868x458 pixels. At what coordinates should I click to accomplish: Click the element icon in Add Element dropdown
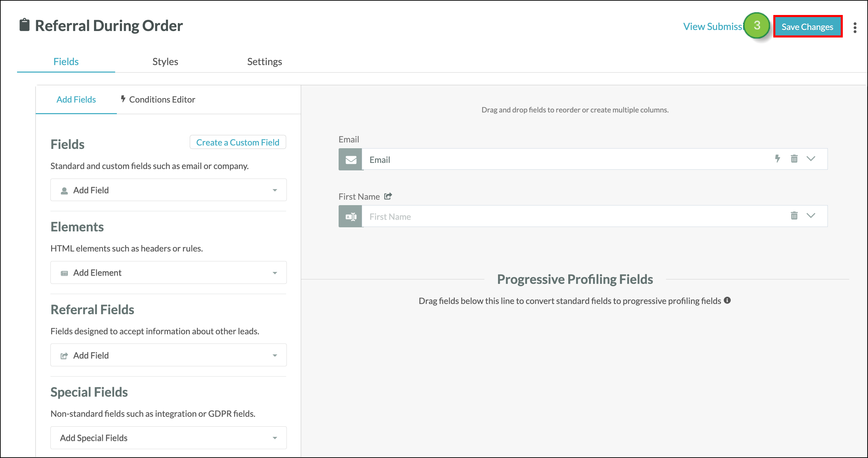coord(64,273)
